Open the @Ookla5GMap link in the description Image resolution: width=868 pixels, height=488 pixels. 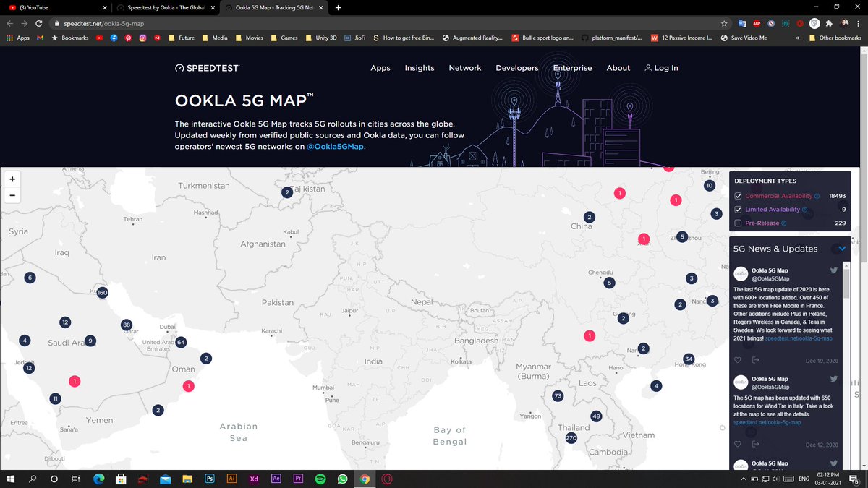[334, 147]
